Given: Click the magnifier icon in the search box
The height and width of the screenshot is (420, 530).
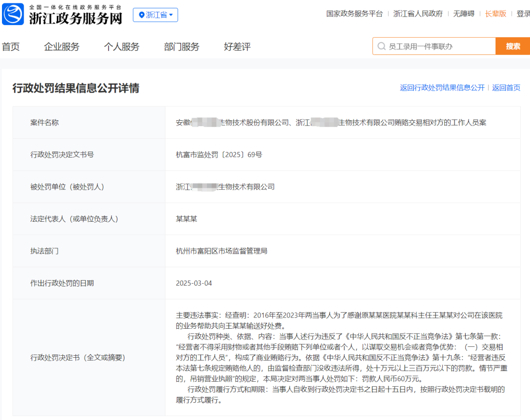Looking at the screenshot, I should (381, 46).
